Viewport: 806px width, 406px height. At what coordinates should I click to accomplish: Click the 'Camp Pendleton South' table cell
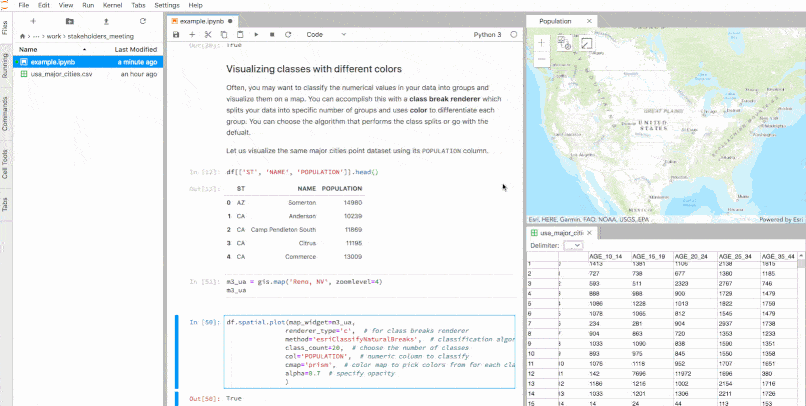(x=283, y=230)
